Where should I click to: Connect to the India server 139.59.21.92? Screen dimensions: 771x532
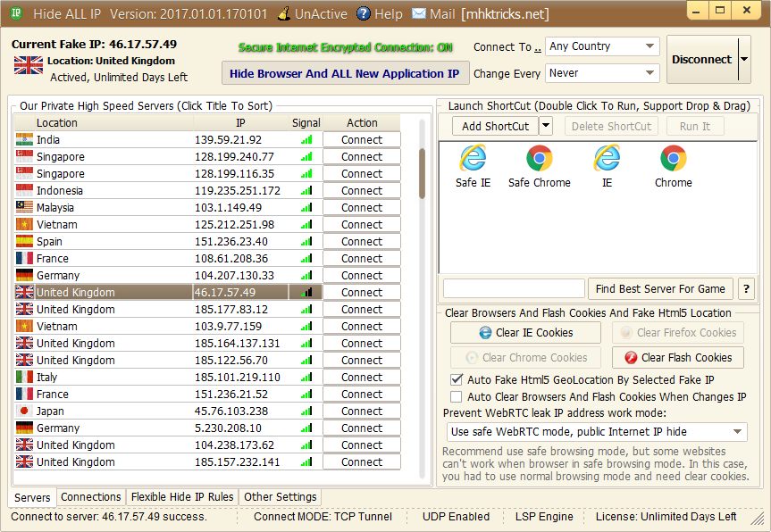pos(362,140)
